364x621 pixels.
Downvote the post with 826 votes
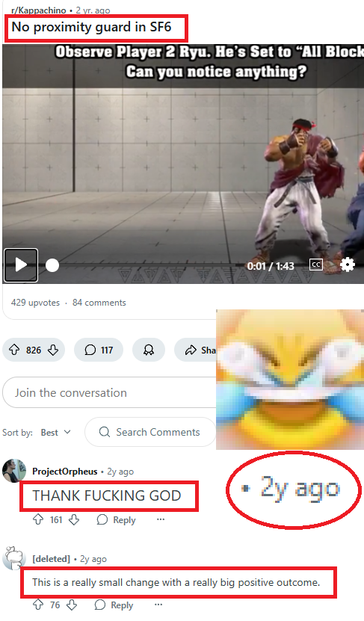pyautogui.click(x=53, y=350)
